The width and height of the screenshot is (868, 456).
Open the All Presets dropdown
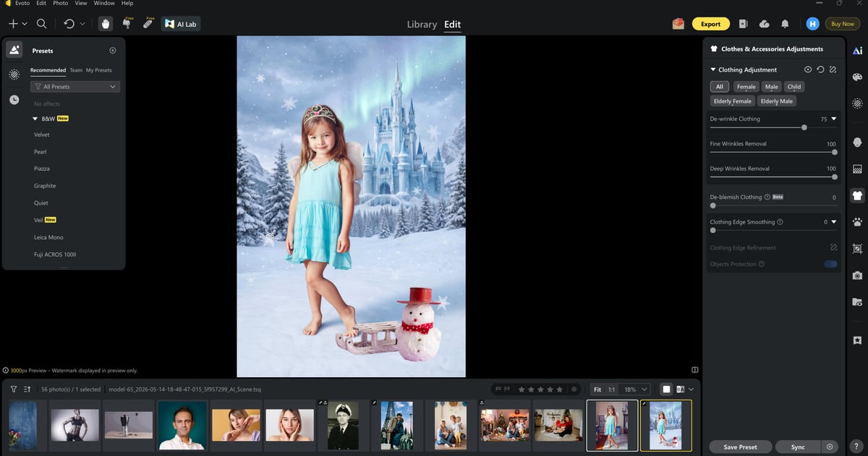pyautogui.click(x=75, y=87)
